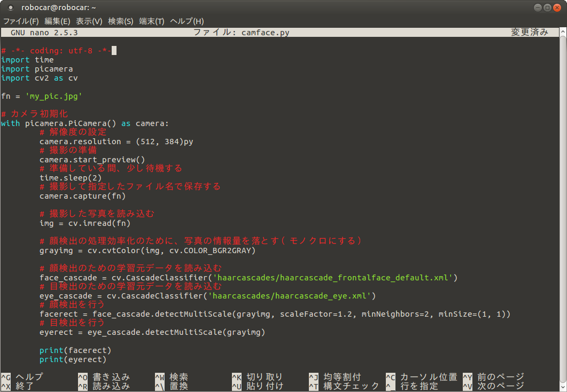Click the grayimg cvtColor line
This screenshot has width=567, height=392.
(147, 250)
